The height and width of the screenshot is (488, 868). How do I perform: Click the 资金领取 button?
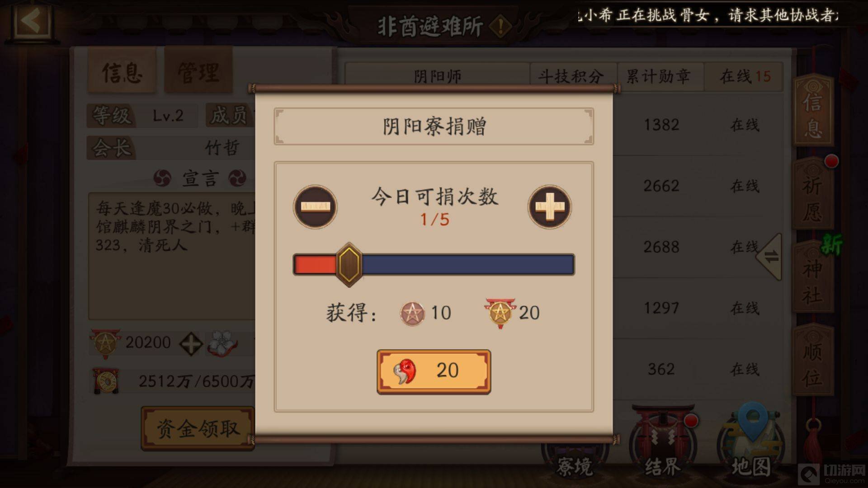tap(198, 428)
